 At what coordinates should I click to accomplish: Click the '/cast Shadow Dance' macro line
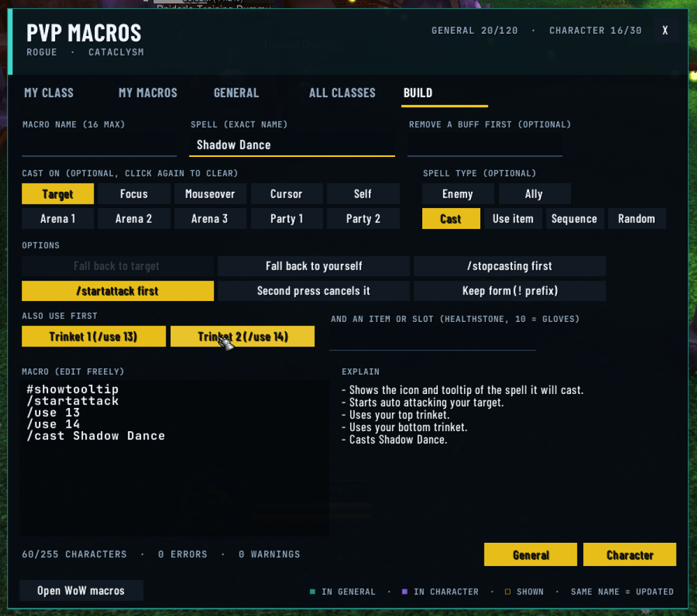coord(96,436)
